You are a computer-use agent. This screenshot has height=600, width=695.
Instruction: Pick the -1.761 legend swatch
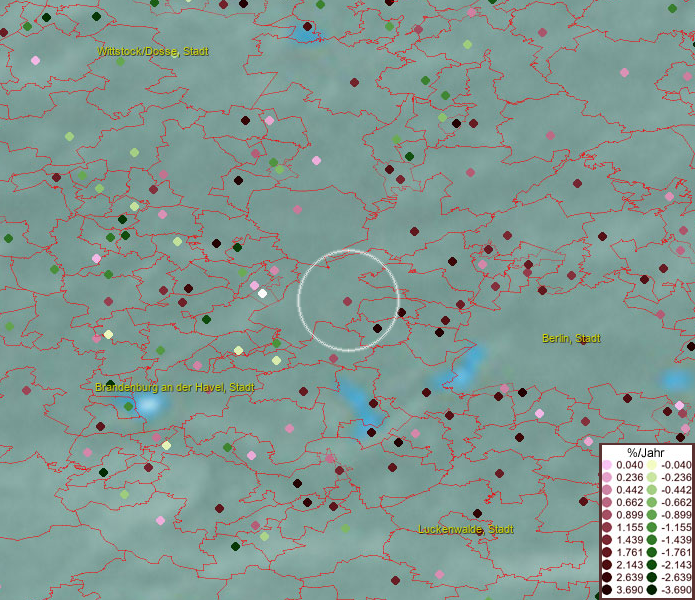point(652,552)
